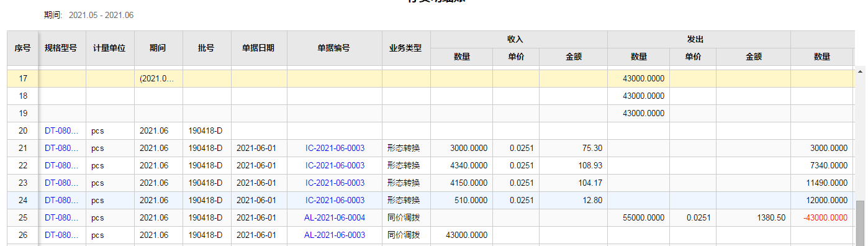
Task: Click the 43000.0000 quantity in row 18
Action: coord(643,96)
